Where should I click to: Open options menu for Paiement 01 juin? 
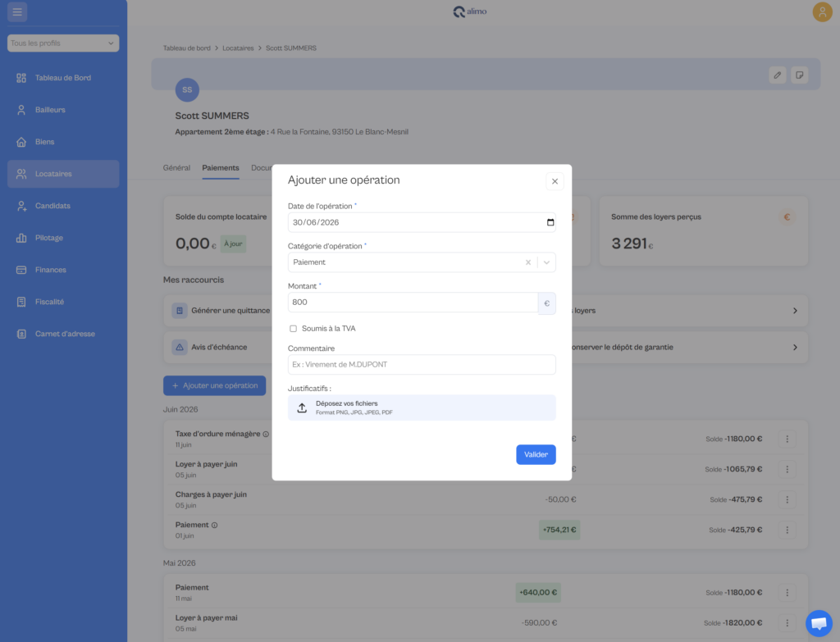[787, 530]
